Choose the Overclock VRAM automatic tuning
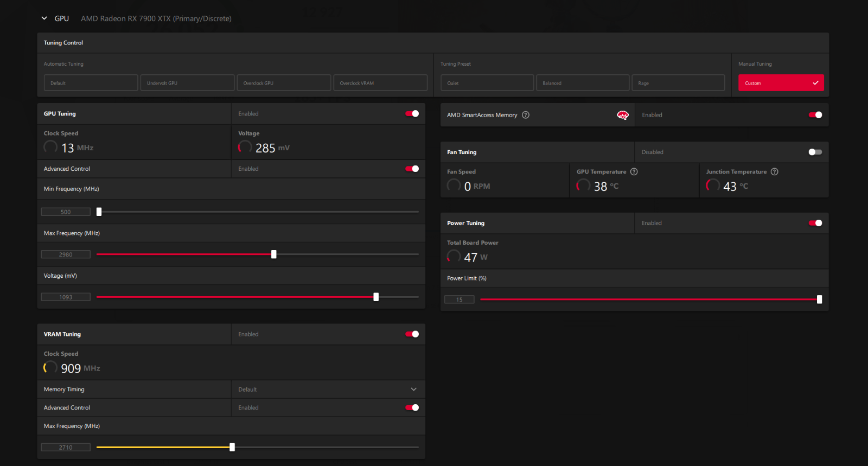This screenshot has height=466, width=868. coord(380,83)
